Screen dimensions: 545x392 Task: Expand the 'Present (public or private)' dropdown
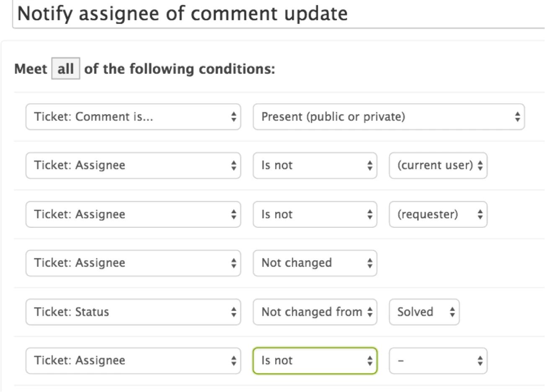[x=388, y=117]
